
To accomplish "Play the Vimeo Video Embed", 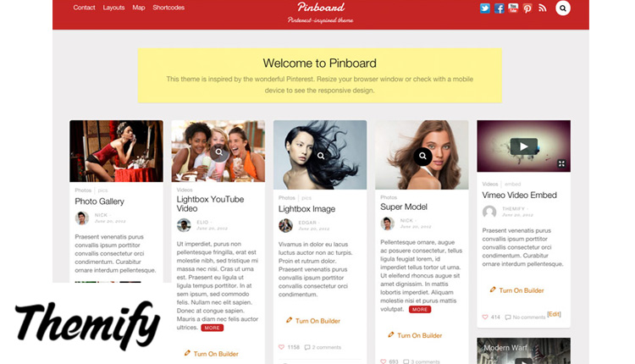I will pos(523,146).
